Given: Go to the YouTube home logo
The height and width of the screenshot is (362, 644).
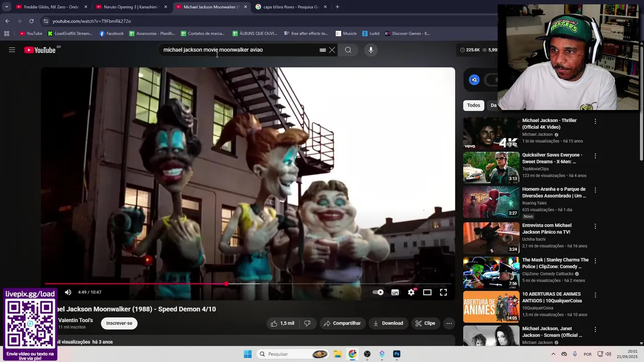Looking at the screenshot, I should click(x=40, y=50).
